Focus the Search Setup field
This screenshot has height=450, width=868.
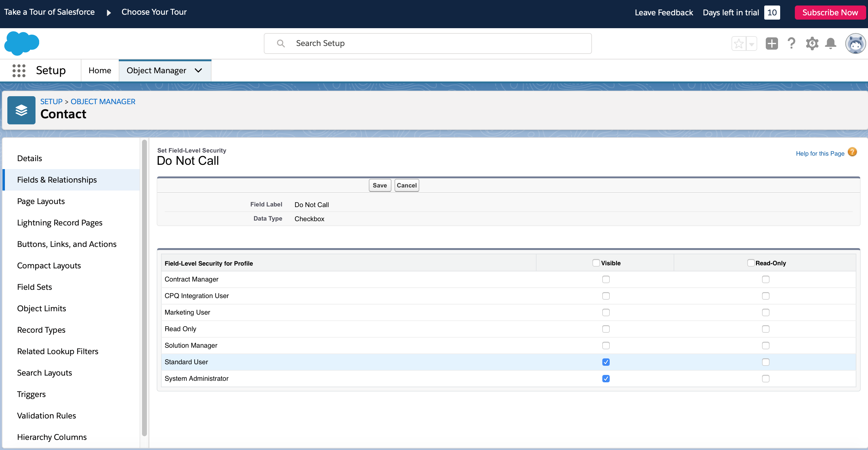(x=428, y=43)
